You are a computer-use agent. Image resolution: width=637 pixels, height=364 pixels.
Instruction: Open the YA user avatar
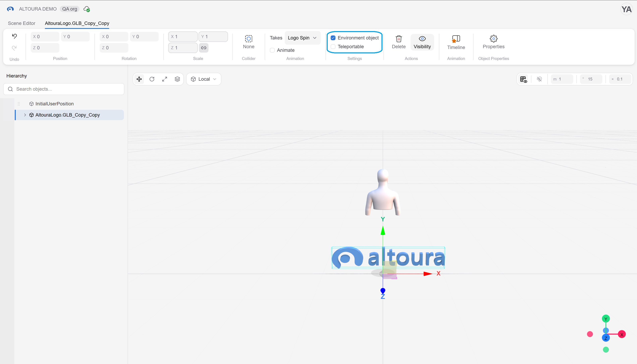pos(626,9)
